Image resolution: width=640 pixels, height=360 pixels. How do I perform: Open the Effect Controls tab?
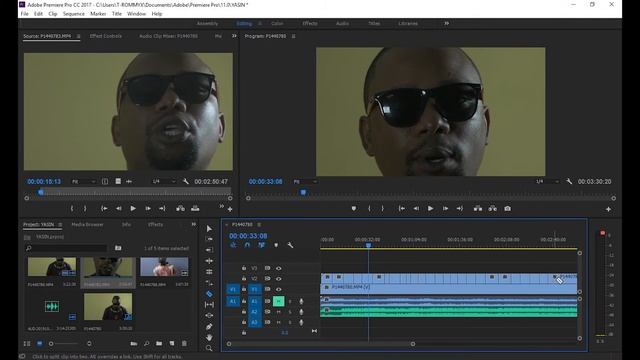point(106,36)
